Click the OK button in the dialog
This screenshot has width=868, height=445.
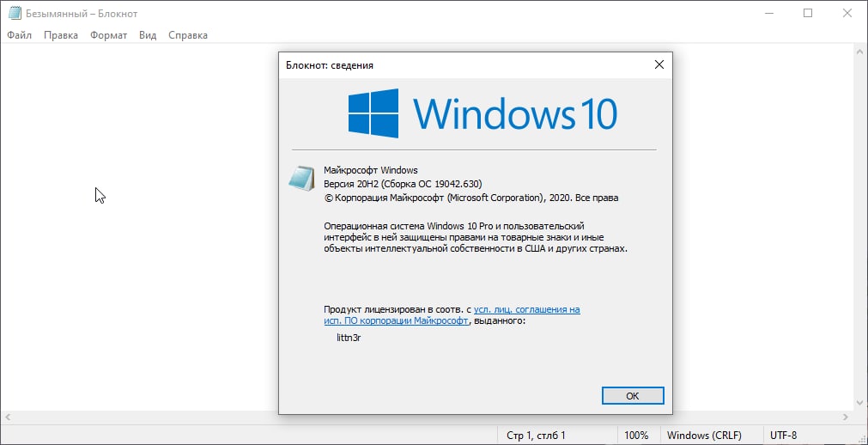(x=632, y=396)
